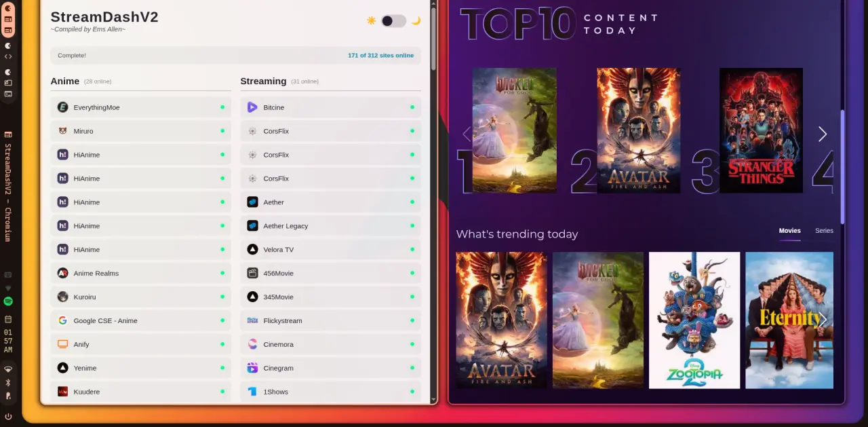Click the StreamDashV2 title heading
The height and width of the screenshot is (427, 868).
104,17
